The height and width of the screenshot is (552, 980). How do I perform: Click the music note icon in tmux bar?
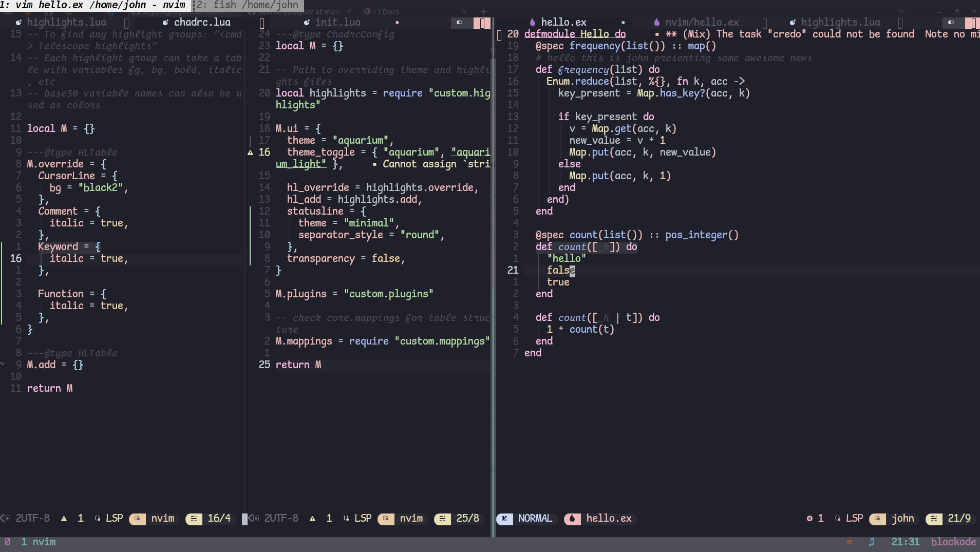(x=872, y=542)
